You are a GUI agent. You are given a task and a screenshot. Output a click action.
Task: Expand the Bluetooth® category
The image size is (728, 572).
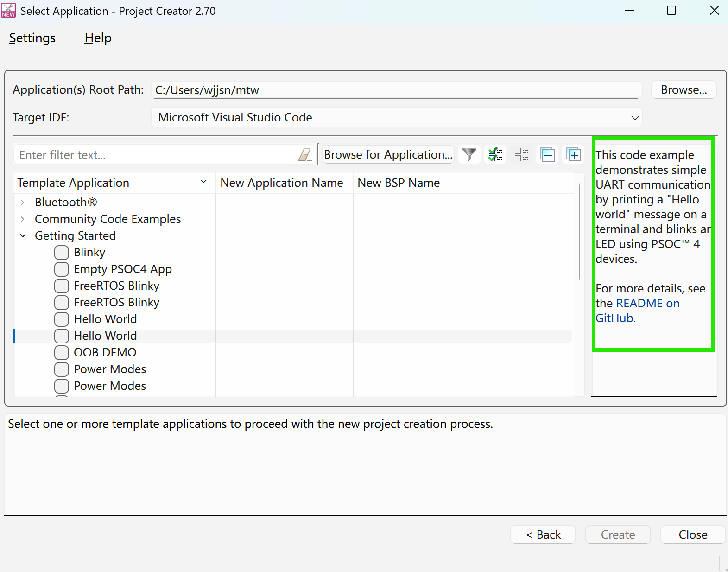click(22, 203)
